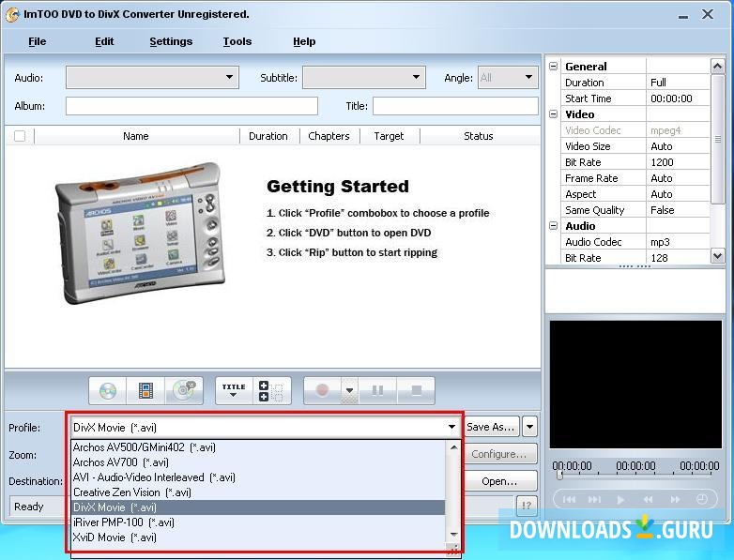Click the Start Time value 00:00:00
This screenshot has height=560, width=734.
[x=679, y=98]
